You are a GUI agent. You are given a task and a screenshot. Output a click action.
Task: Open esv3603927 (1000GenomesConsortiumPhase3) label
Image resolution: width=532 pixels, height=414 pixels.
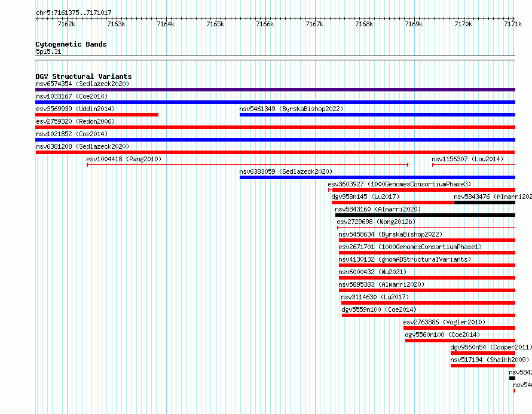point(399,184)
